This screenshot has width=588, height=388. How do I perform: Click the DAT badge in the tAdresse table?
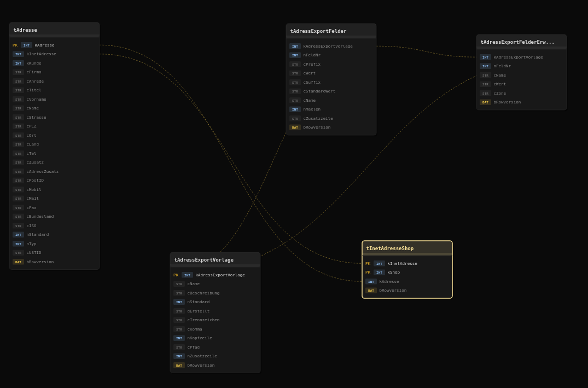tap(18, 262)
